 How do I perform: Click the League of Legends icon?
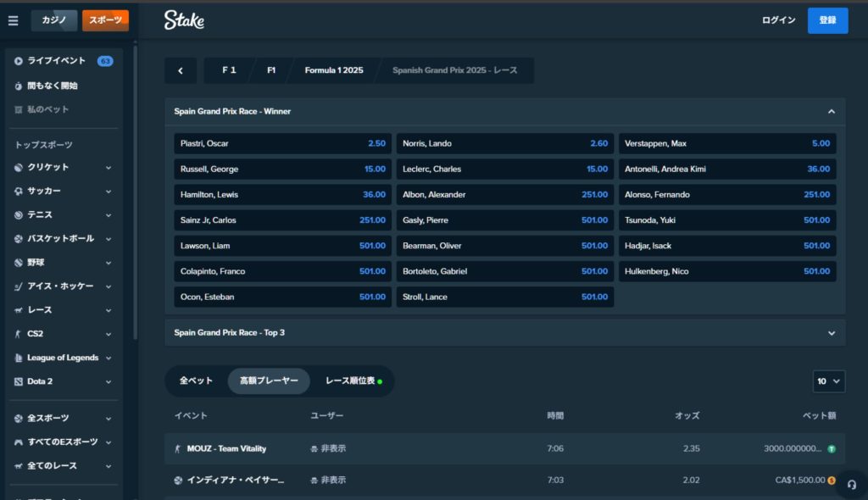[x=19, y=358]
